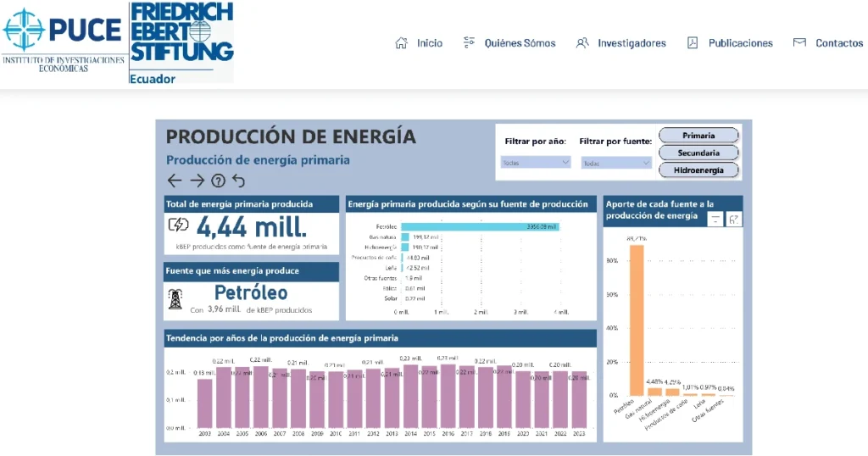Go forward with the right arrow icon
Screen dimensions: 868x456
pos(197,181)
